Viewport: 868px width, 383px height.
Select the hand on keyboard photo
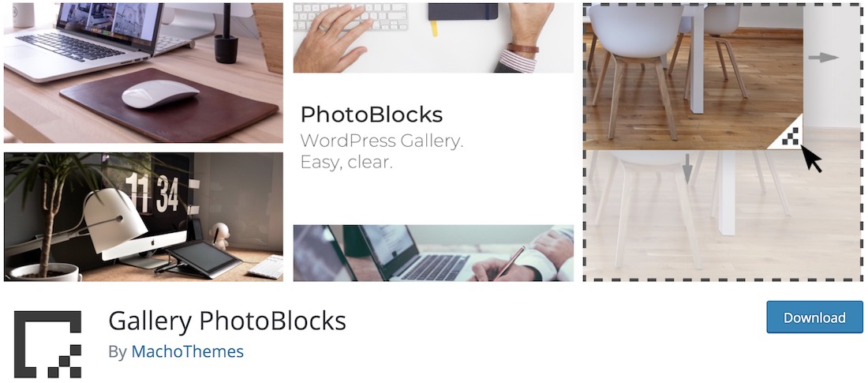[x=433, y=38]
